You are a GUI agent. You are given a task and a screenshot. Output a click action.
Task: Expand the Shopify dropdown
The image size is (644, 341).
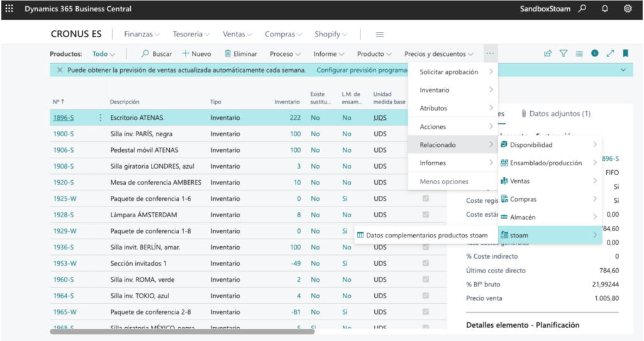(331, 34)
